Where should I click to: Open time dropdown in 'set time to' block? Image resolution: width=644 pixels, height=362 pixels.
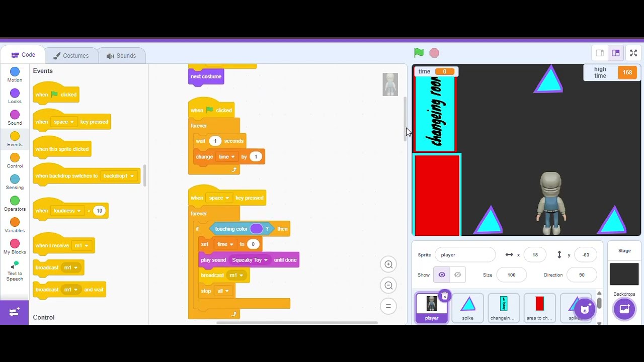[224, 244]
